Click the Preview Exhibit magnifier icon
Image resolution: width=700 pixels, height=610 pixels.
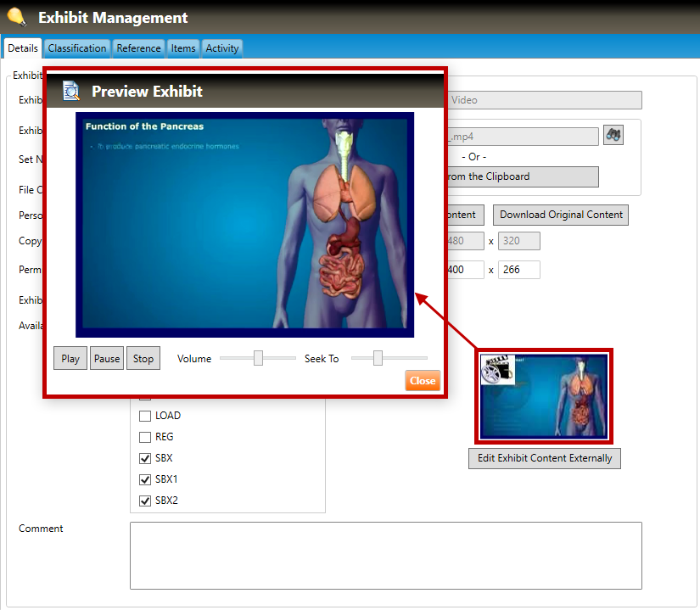tap(72, 91)
